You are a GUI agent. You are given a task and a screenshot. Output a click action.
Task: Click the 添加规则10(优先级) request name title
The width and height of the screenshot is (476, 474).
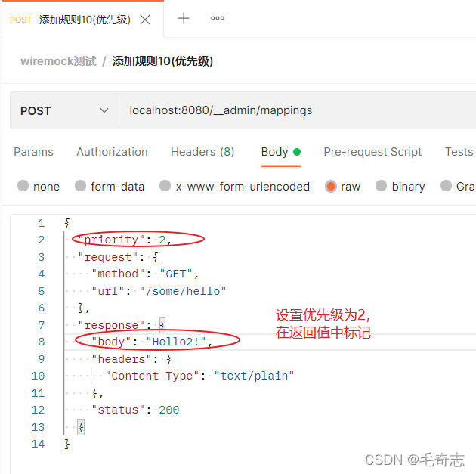tap(162, 61)
